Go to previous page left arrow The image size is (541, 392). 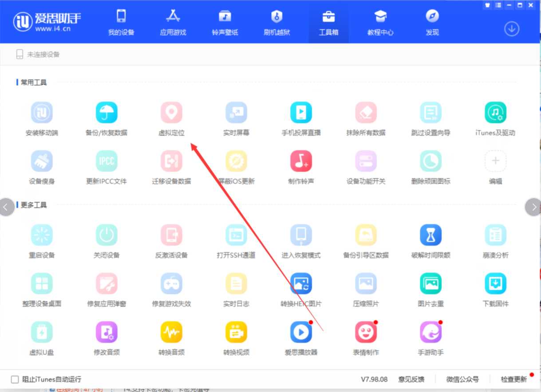[6, 207]
